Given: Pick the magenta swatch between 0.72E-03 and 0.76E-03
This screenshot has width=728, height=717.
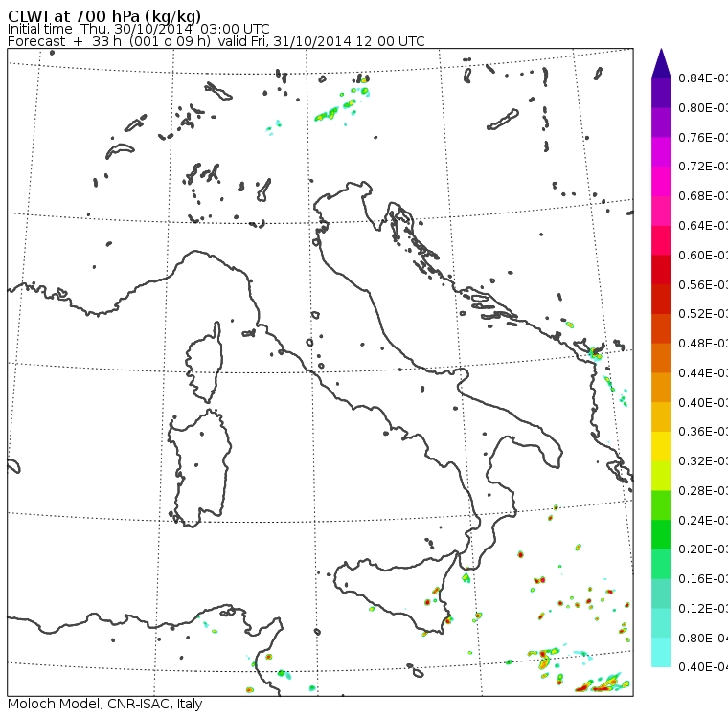Looking at the screenshot, I should 661,152.
